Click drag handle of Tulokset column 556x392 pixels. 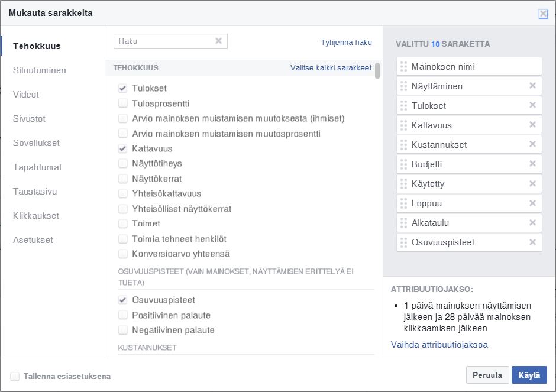click(x=403, y=106)
